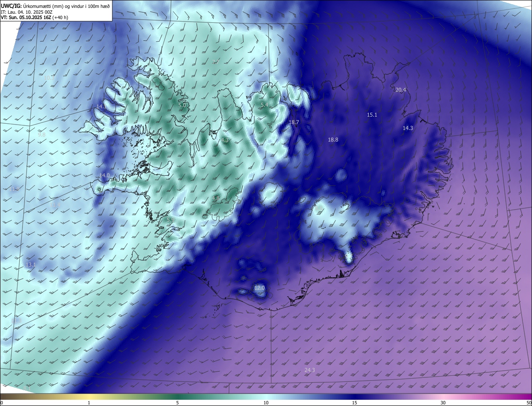Click the 13.1 value label

tap(31, 264)
